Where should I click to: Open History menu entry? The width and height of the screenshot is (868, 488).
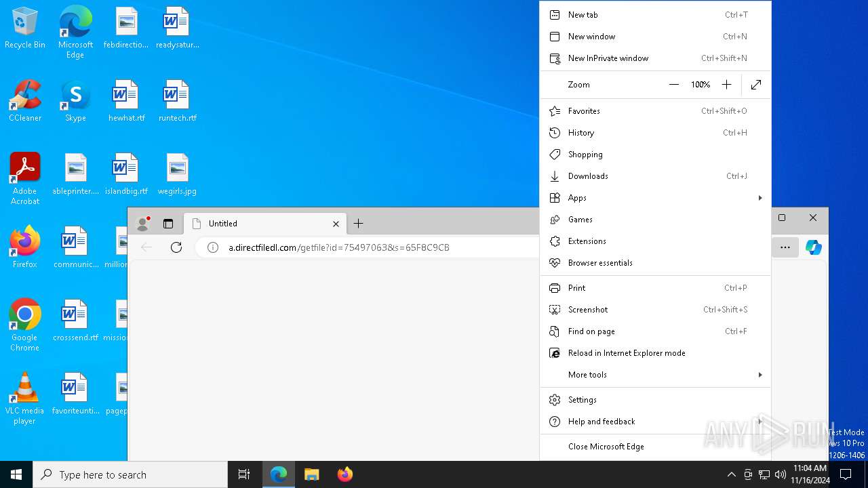click(655, 132)
